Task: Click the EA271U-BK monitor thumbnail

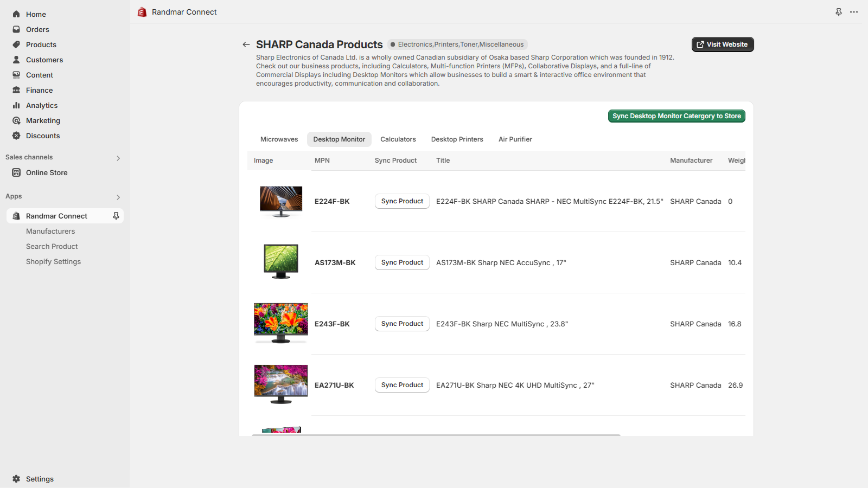Action: pos(281,384)
